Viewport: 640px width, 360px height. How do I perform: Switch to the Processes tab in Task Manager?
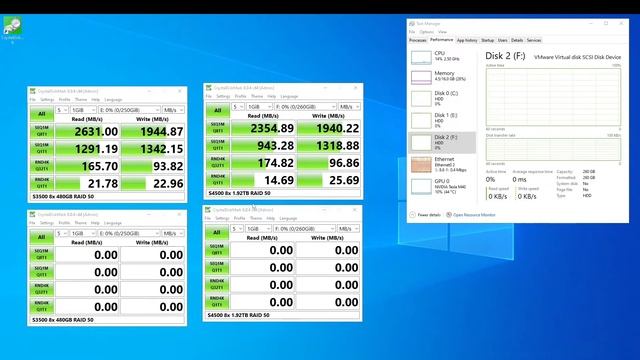418,40
